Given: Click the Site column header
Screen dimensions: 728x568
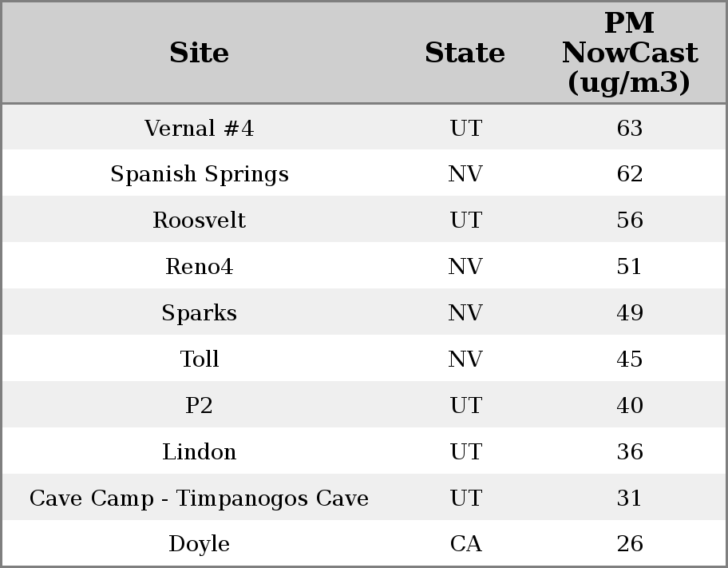Looking at the screenshot, I should point(199,54).
